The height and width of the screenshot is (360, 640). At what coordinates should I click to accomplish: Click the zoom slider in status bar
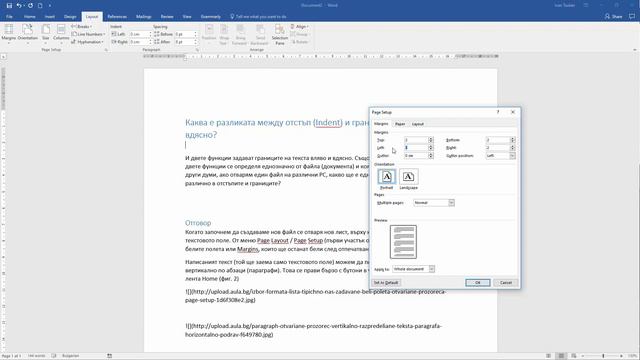coord(603,356)
